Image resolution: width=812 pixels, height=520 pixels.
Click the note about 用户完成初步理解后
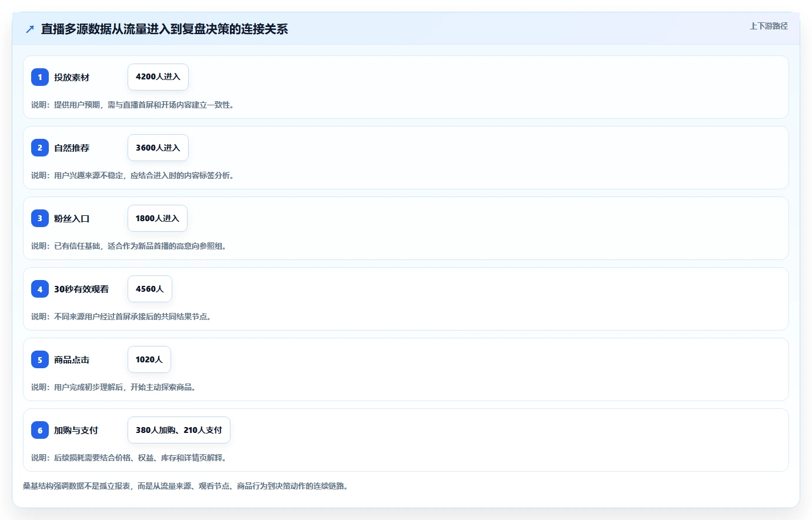click(x=115, y=387)
